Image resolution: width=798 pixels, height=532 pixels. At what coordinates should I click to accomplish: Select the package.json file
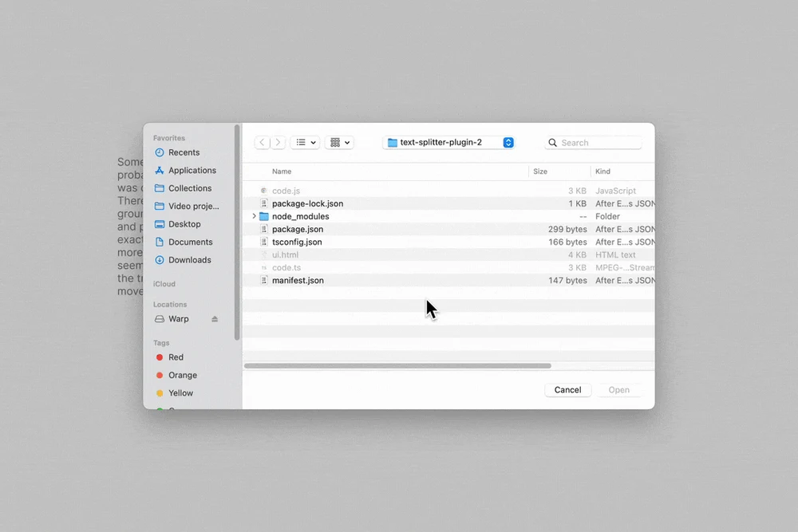pos(448,230)
